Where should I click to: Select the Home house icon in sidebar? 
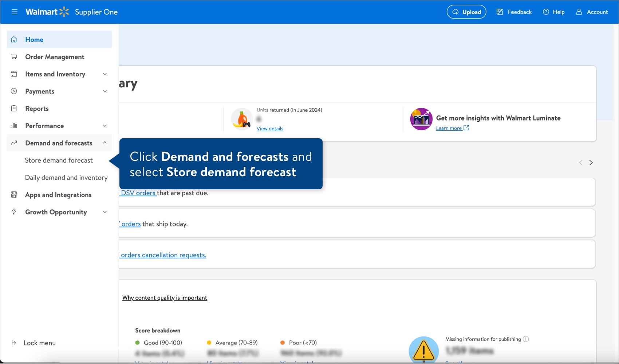click(14, 39)
